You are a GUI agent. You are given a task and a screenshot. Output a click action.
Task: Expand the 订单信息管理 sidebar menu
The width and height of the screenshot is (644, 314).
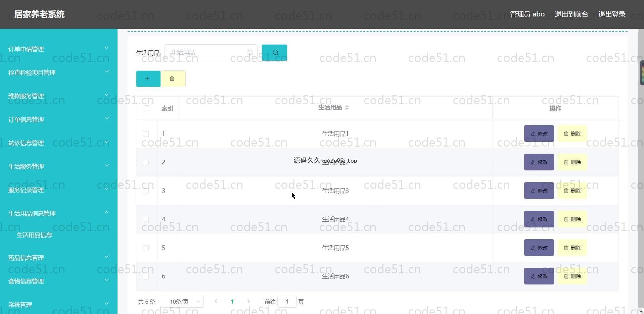(x=59, y=119)
